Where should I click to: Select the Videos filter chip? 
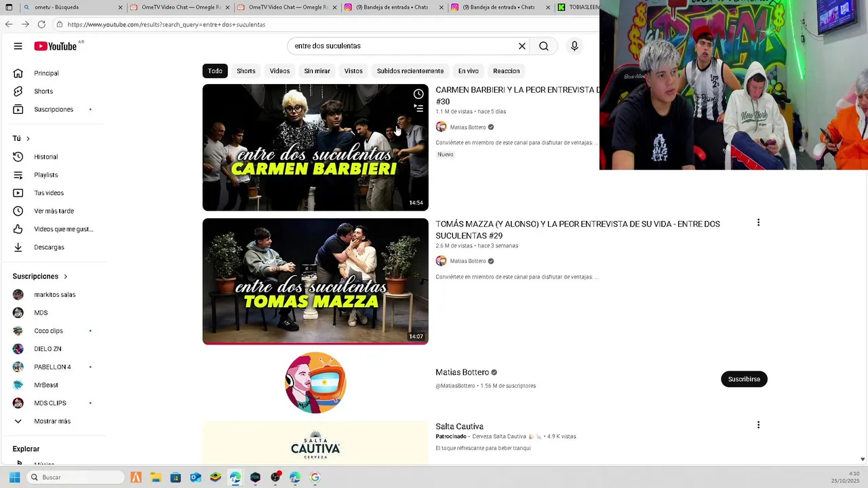pyautogui.click(x=279, y=71)
